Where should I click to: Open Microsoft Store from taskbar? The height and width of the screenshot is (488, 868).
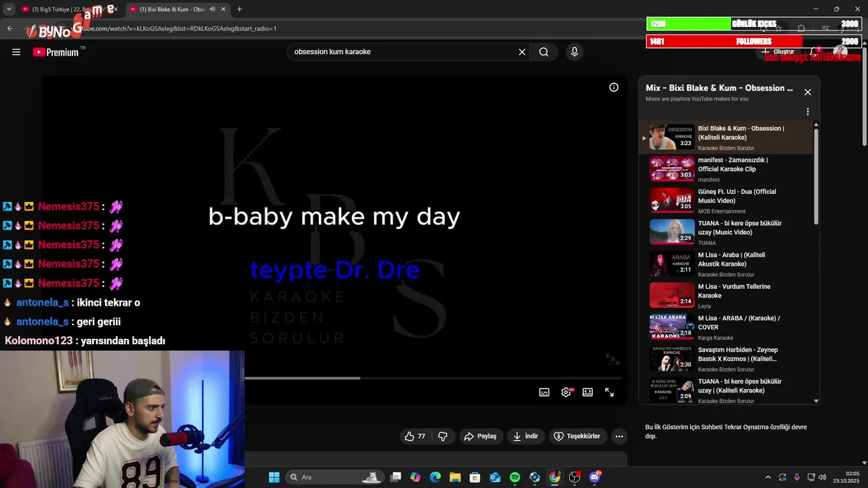click(x=475, y=477)
